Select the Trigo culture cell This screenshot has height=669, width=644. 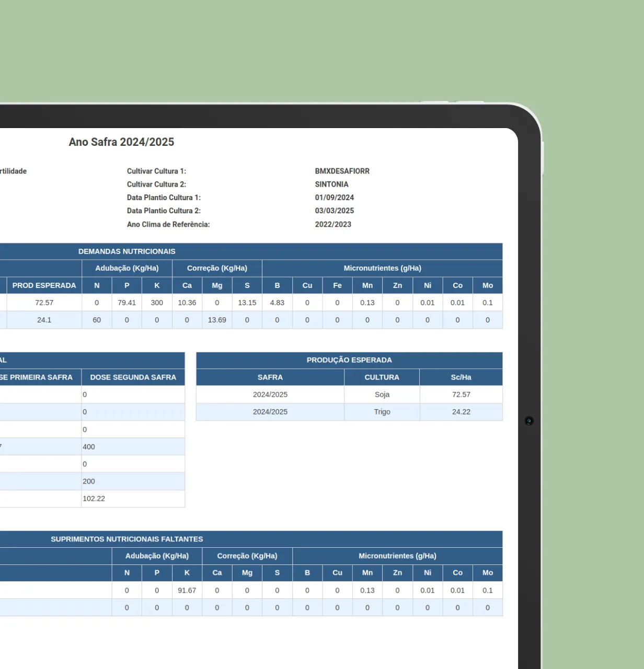pos(382,412)
